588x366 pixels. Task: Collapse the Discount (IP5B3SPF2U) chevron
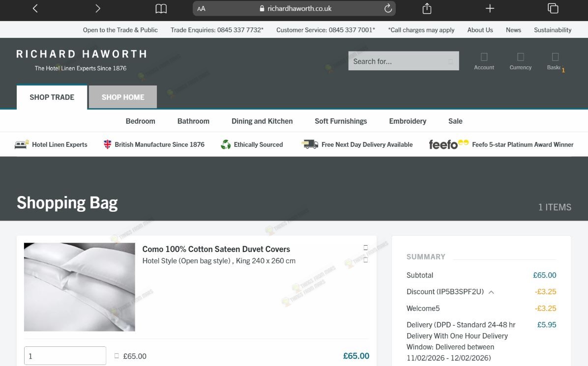click(491, 292)
